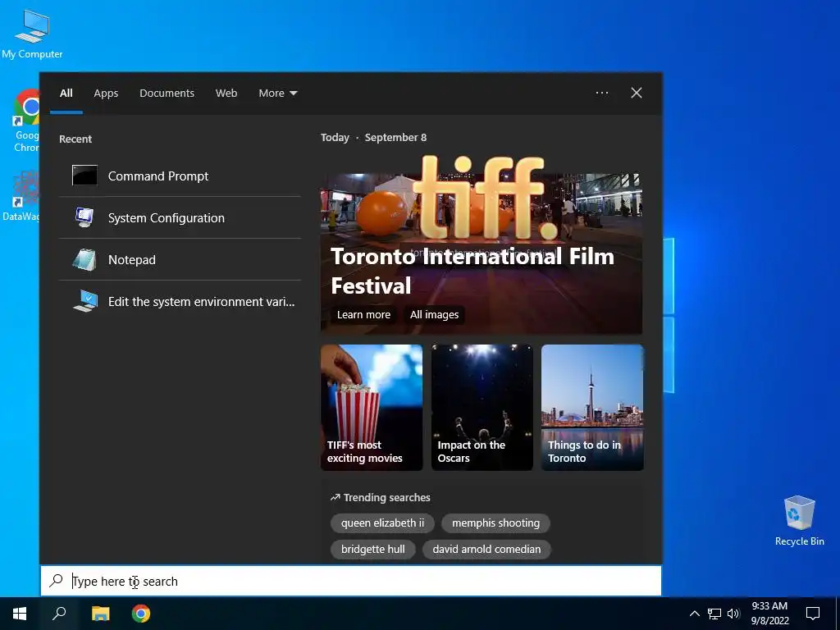
Task: Switch to the All search tab
Action: [66, 93]
